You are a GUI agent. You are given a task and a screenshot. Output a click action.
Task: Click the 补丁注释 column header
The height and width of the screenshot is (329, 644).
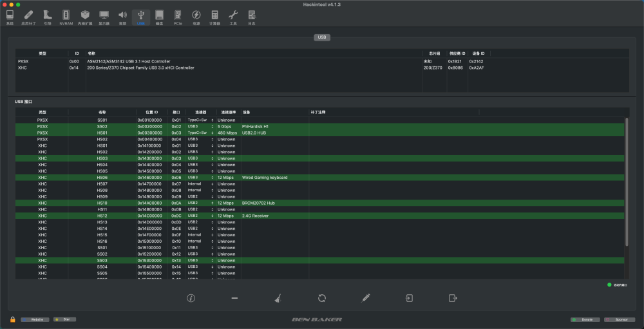coord(394,112)
